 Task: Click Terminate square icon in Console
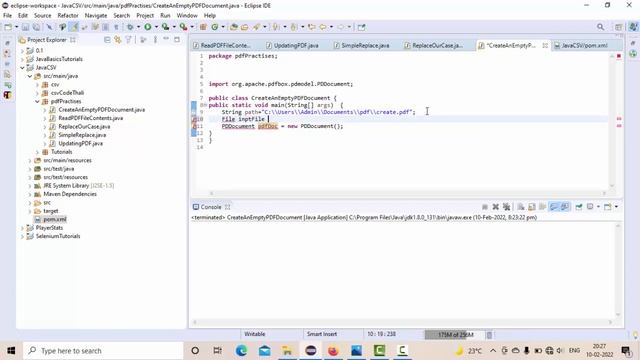(485, 207)
